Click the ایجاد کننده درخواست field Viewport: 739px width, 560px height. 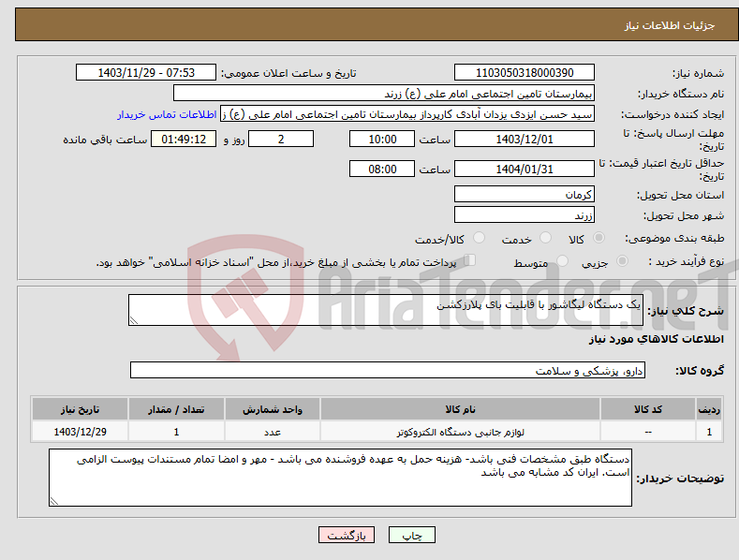[407, 114]
